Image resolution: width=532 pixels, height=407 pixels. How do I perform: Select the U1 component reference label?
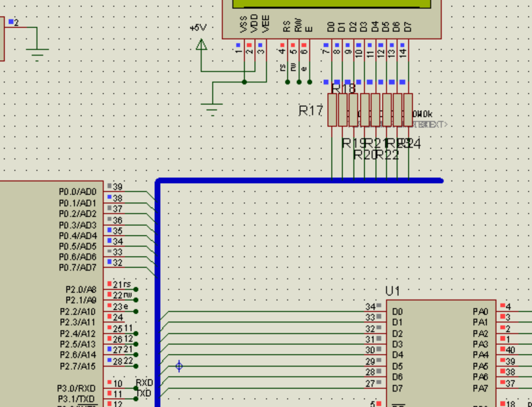pyautogui.click(x=392, y=291)
